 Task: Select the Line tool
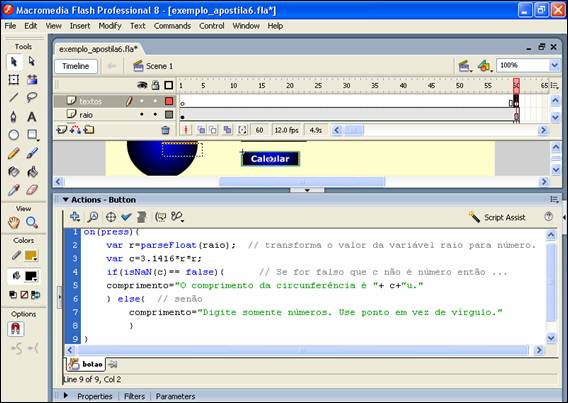click(14, 97)
